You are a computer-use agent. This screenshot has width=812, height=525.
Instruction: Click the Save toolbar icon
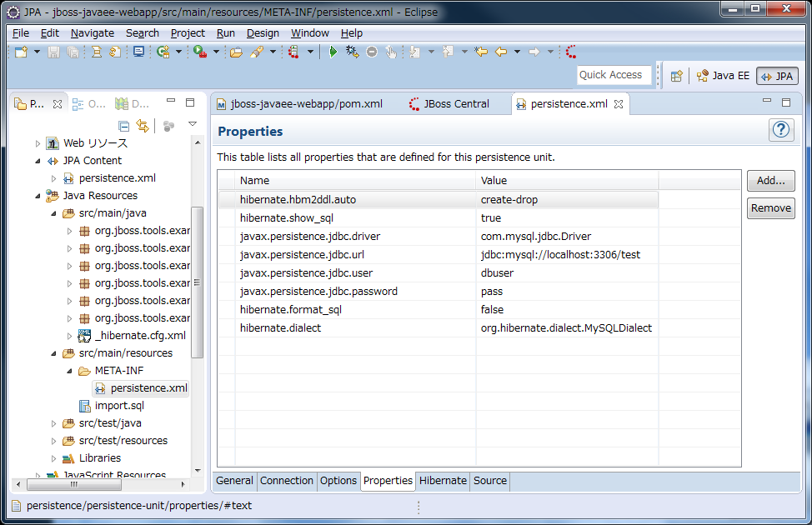[53, 52]
